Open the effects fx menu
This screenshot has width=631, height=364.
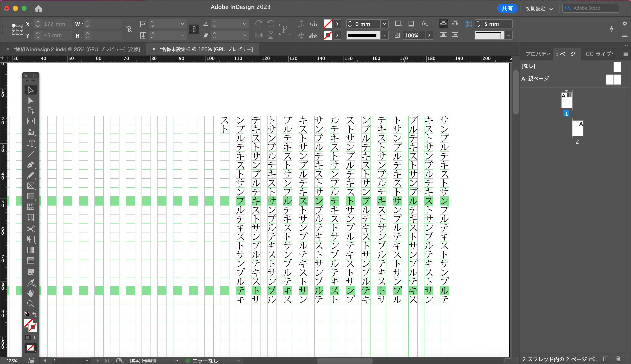[424, 24]
